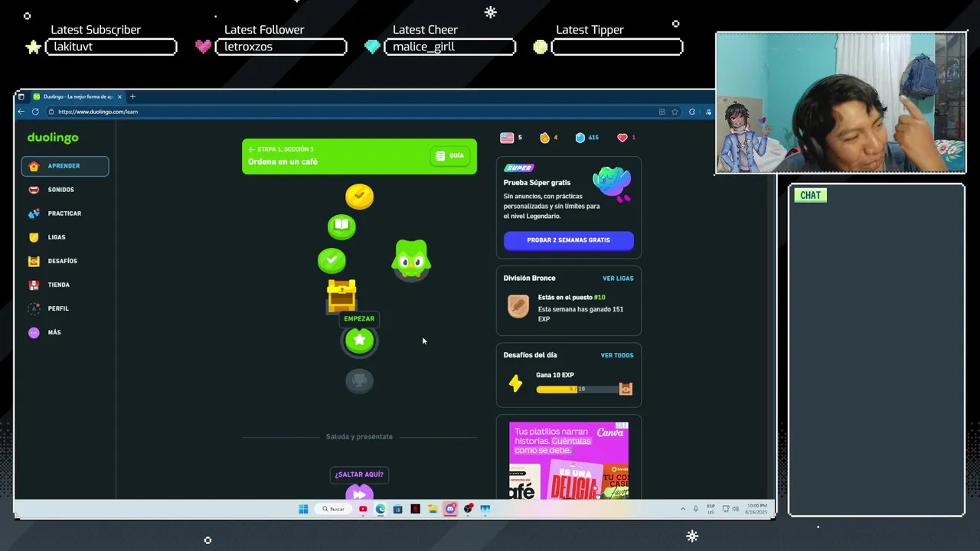Click the Canva advertisement banner
The height and width of the screenshot is (551, 980).
pos(569,460)
